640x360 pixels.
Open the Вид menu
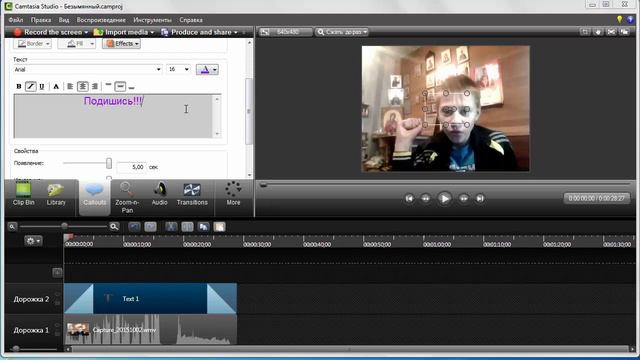(64, 20)
